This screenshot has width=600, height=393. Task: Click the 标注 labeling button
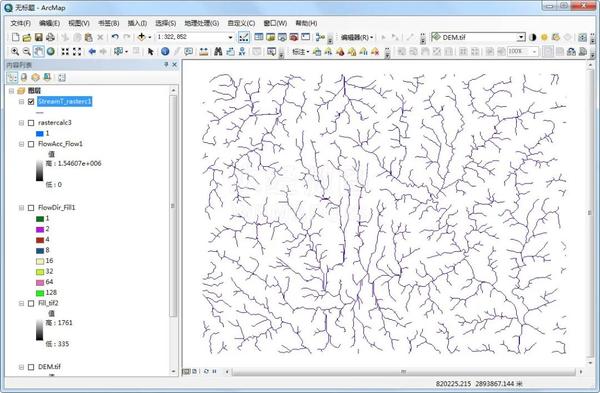pos(300,51)
